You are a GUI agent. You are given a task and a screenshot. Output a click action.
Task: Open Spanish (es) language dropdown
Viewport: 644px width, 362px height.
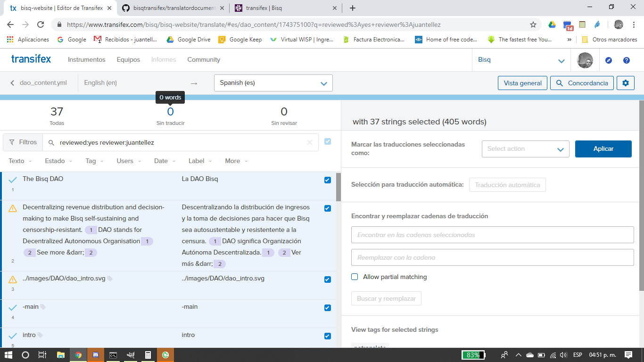pyautogui.click(x=273, y=83)
